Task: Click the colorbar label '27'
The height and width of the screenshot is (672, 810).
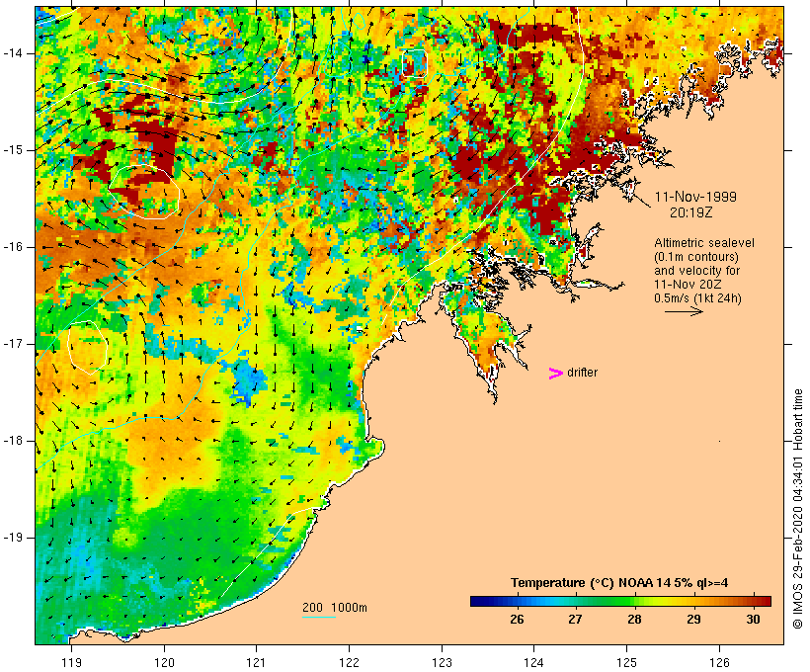Action: pos(576,619)
